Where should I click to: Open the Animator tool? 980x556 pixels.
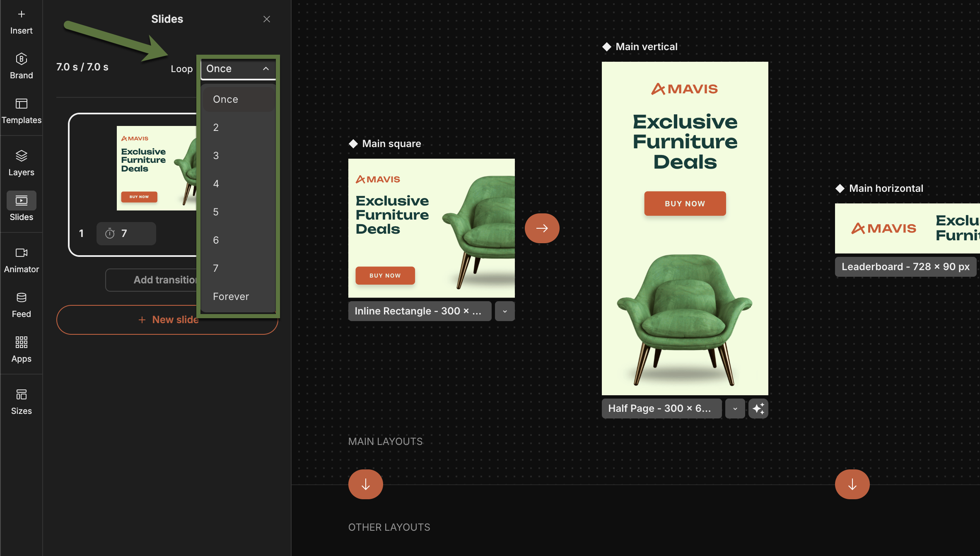pyautogui.click(x=21, y=260)
